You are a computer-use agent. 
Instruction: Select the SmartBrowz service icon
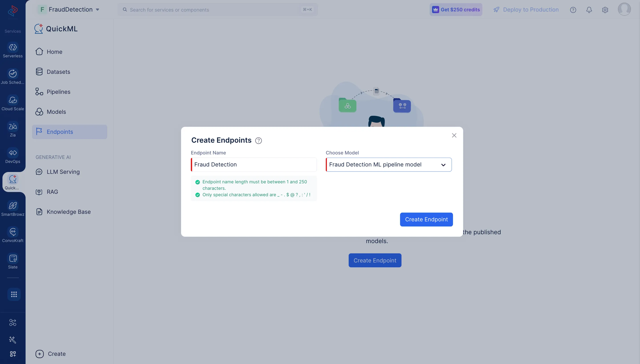click(12, 206)
